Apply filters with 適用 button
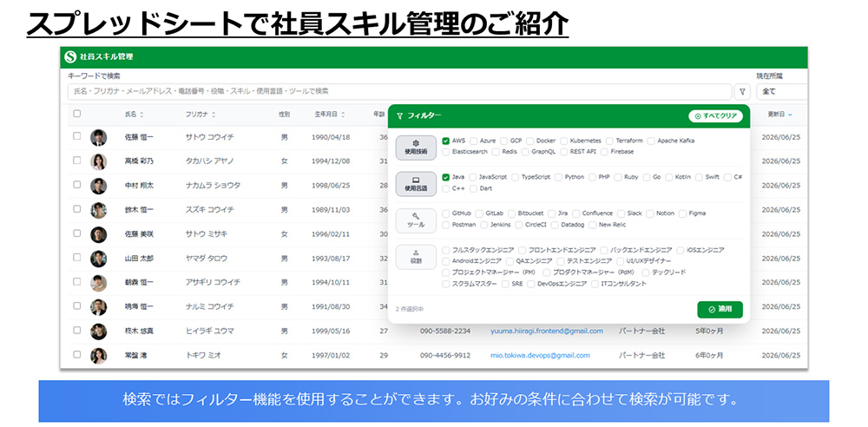This screenshot has height=427, width=868. point(720,309)
